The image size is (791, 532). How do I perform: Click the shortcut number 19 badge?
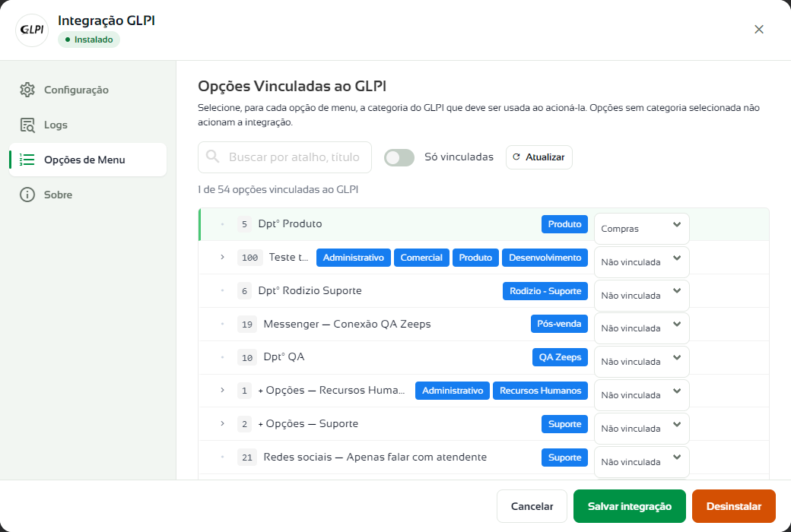(246, 324)
